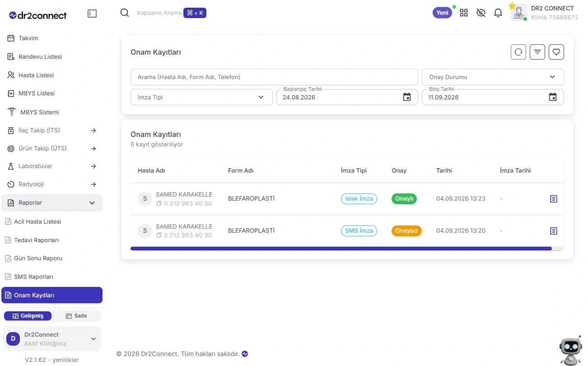
Task: Expand İlaç Takip (İTS) submenu
Action: coord(52,131)
